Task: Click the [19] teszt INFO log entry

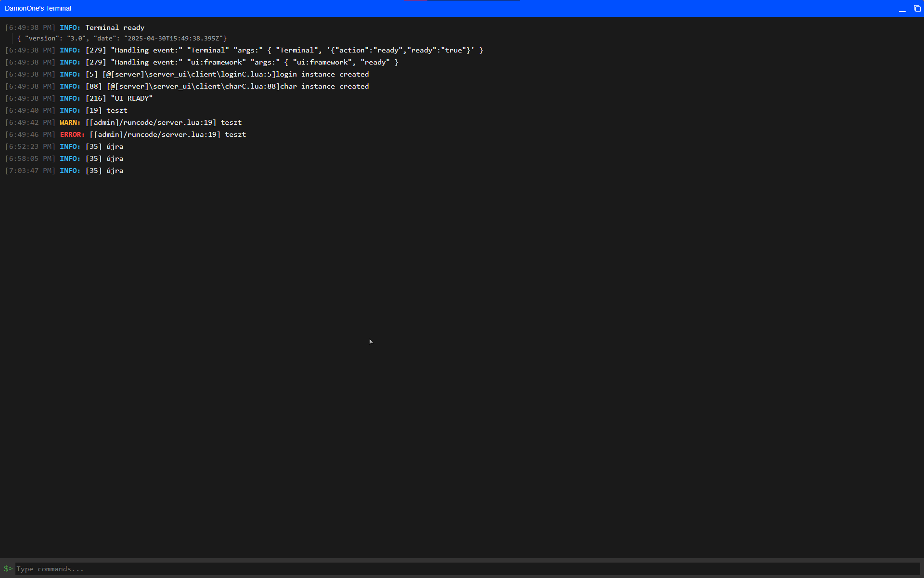Action: (66, 110)
